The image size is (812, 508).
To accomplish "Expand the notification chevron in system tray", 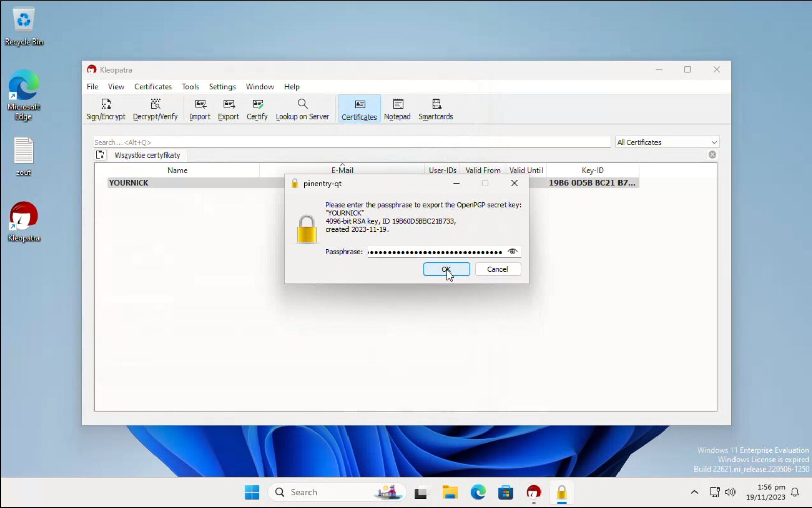I will coord(693,492).
